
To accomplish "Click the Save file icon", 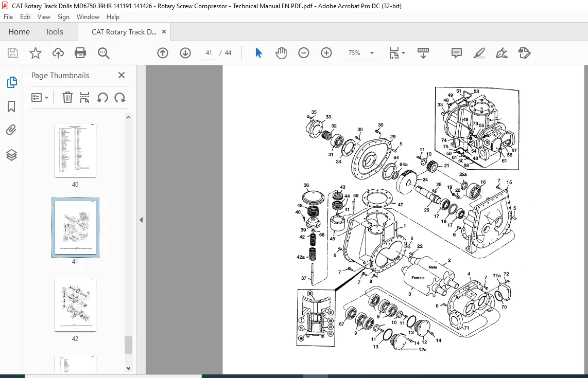I will (x=13, y=53).
